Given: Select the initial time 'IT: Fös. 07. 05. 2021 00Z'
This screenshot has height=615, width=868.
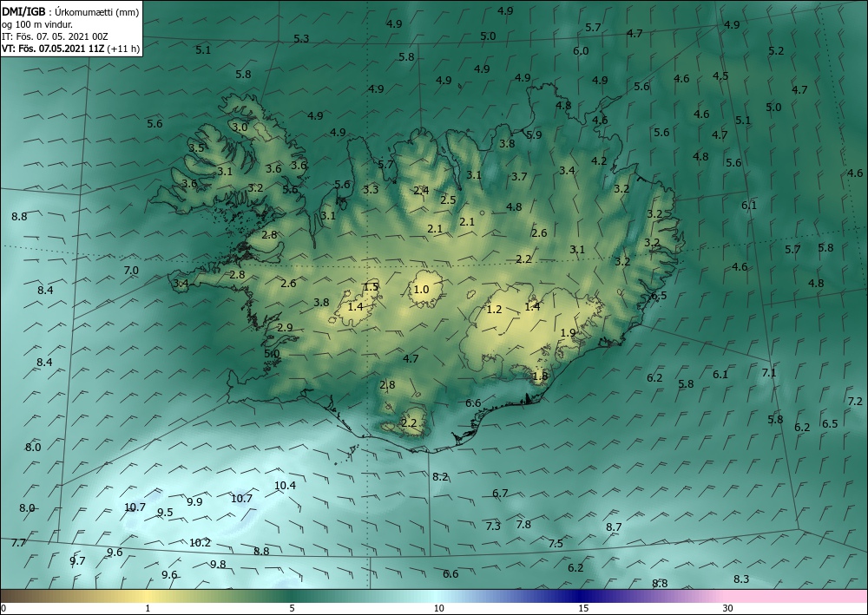Looking at the screenshot, I should coord(55,36).
